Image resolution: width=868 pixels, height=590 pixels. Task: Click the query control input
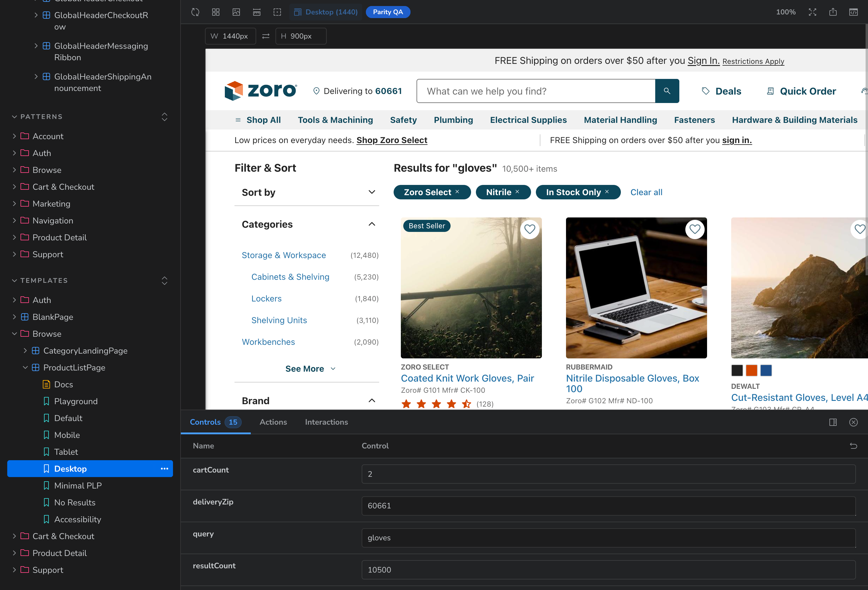[x=609, y=538]
